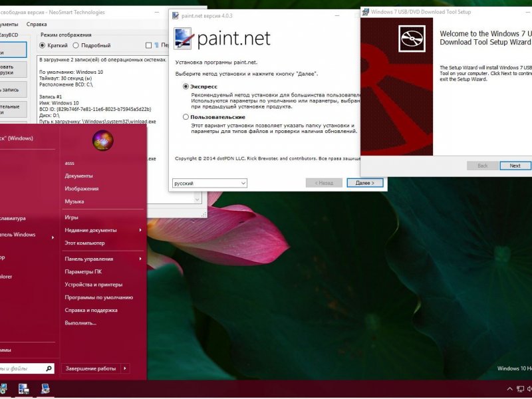Click the network icon in the system tray
This screenshot has height=399, width=532.
[x=519, y=389]
